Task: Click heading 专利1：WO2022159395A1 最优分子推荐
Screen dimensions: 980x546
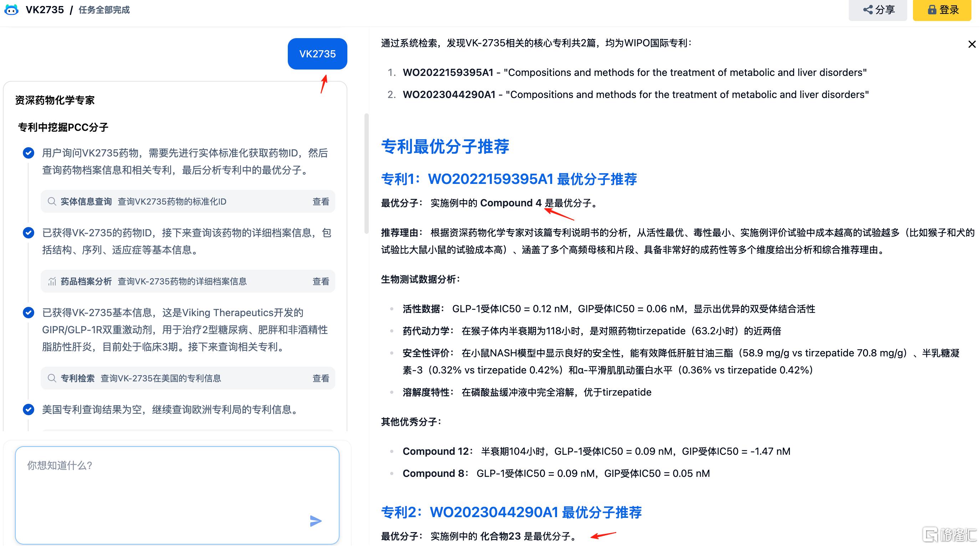Action: coord(509,179)
